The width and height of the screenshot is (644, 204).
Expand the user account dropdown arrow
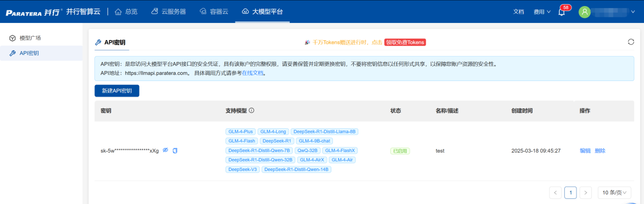click(633, 12)
